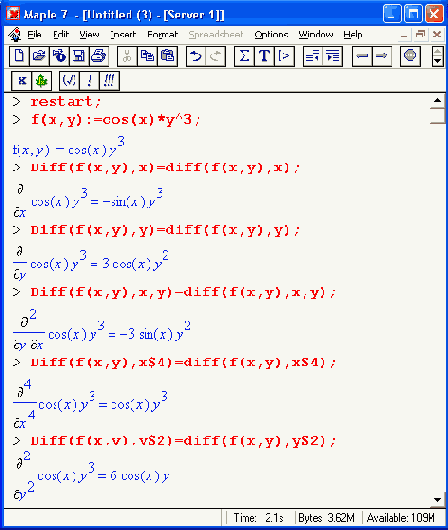Toggle active/inactive math with the maple leaf button
The width and height of the screenshot is (448, 530).
[42, 81]
